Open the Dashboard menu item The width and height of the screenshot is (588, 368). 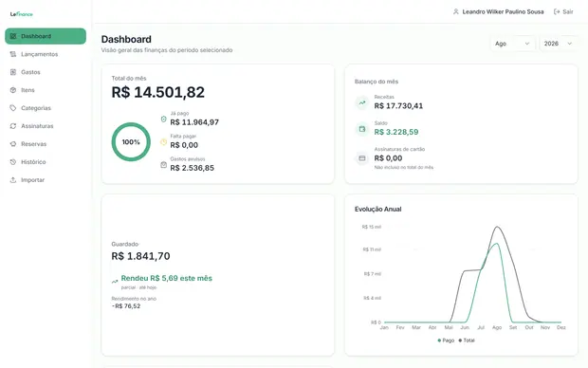click(x=46, y=36)
